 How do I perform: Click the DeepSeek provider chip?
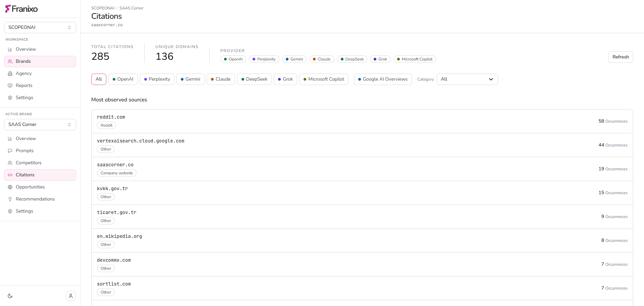pos(352,59)
